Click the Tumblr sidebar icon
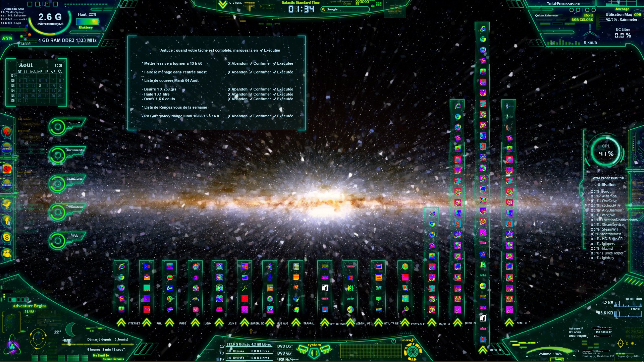 [7, 185]
